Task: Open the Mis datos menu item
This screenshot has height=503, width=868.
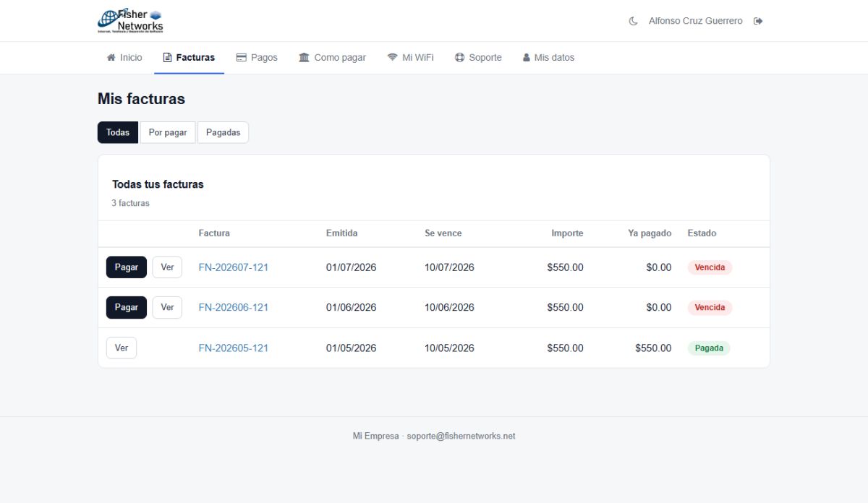Action: click(548, 58)
